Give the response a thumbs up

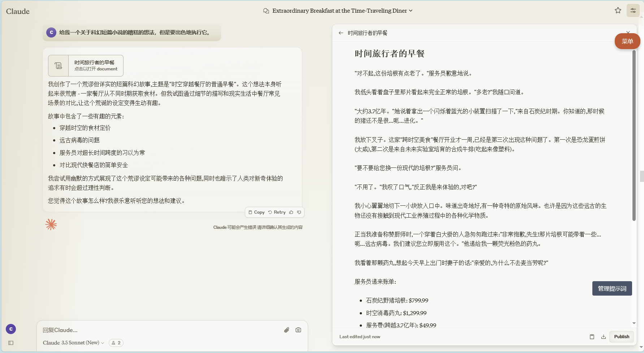pyautogui.click(x=291, y=212)
